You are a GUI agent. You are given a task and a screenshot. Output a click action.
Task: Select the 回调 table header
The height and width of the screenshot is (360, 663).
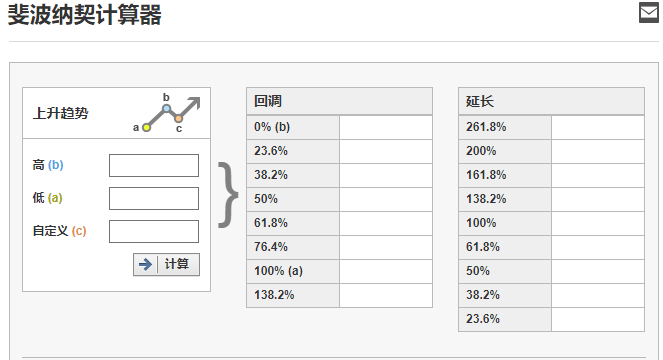[x=340, y=102]
